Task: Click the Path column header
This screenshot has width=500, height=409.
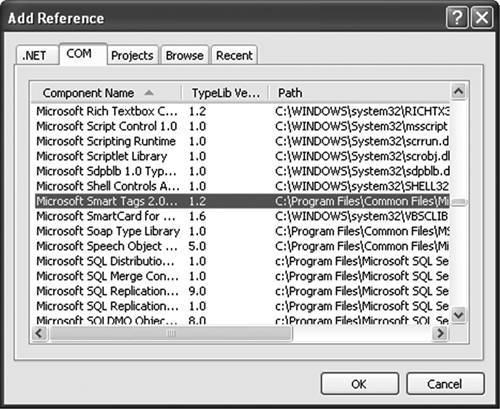Action: pos(359,93)
